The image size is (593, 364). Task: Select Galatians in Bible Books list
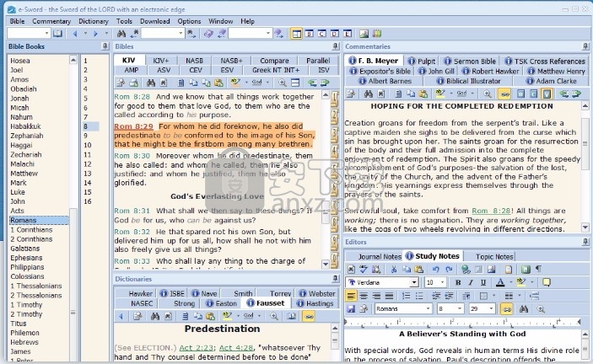pyautogui.click(x=25, y=249)
